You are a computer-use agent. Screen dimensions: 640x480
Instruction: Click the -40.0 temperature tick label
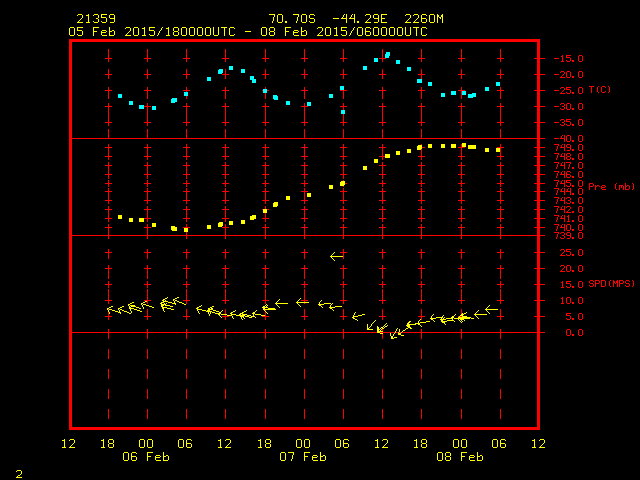[569, 138]
